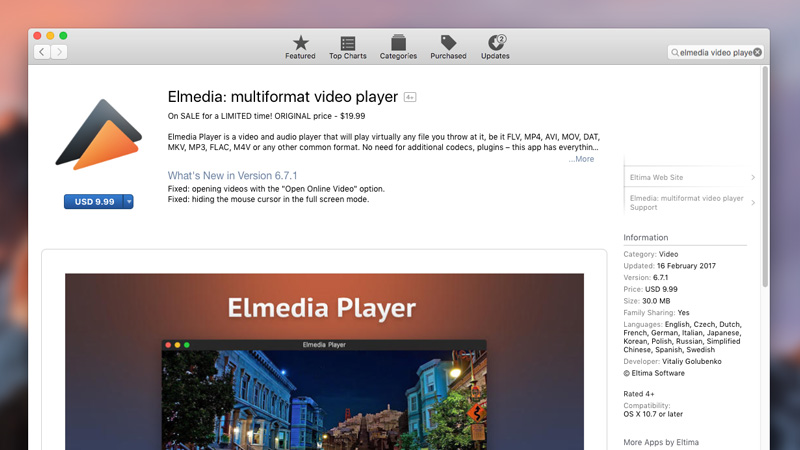800x450 pixels.
Task: Zoom the window with the green button
Action: (63, 36)
